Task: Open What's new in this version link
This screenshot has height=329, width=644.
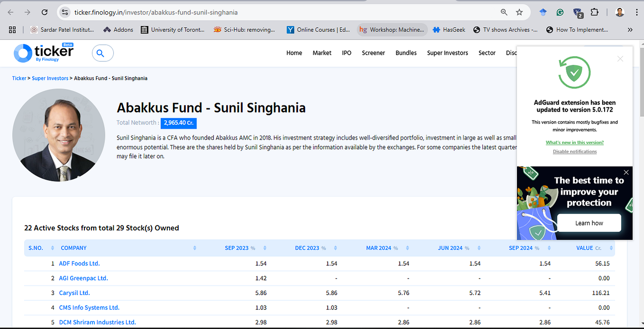Action: [574, 142]
